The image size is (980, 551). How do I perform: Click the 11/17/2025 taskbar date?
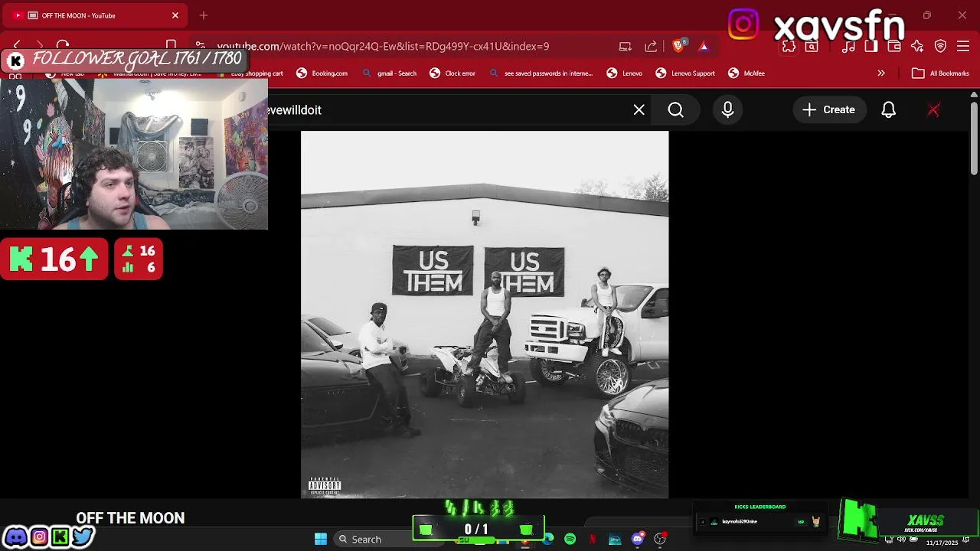coord(942,543)
